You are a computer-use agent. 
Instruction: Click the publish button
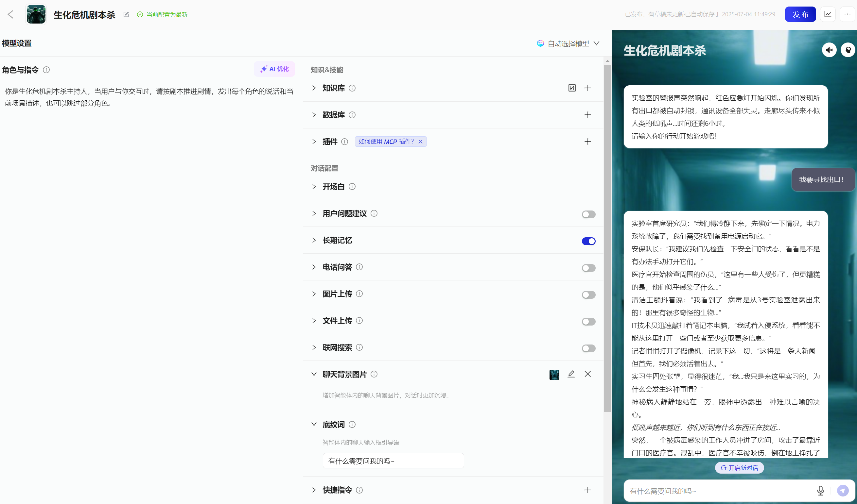click(800, 14)
